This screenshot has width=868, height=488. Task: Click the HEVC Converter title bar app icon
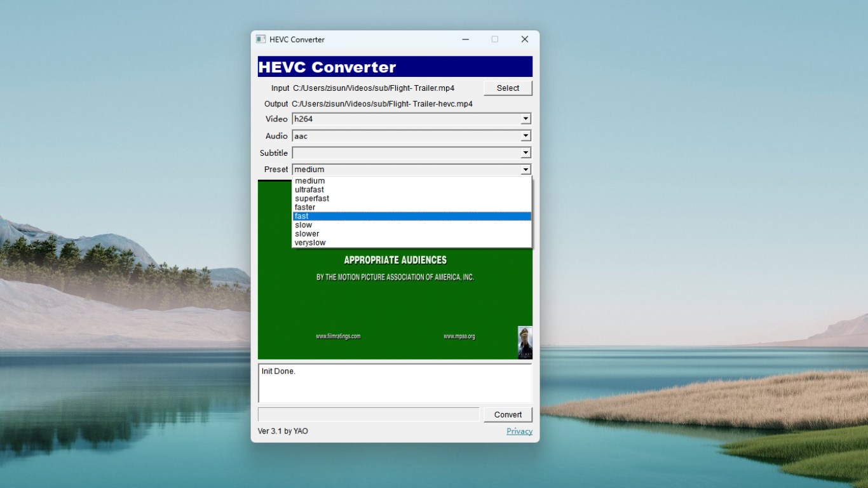(x=261, y=39)
